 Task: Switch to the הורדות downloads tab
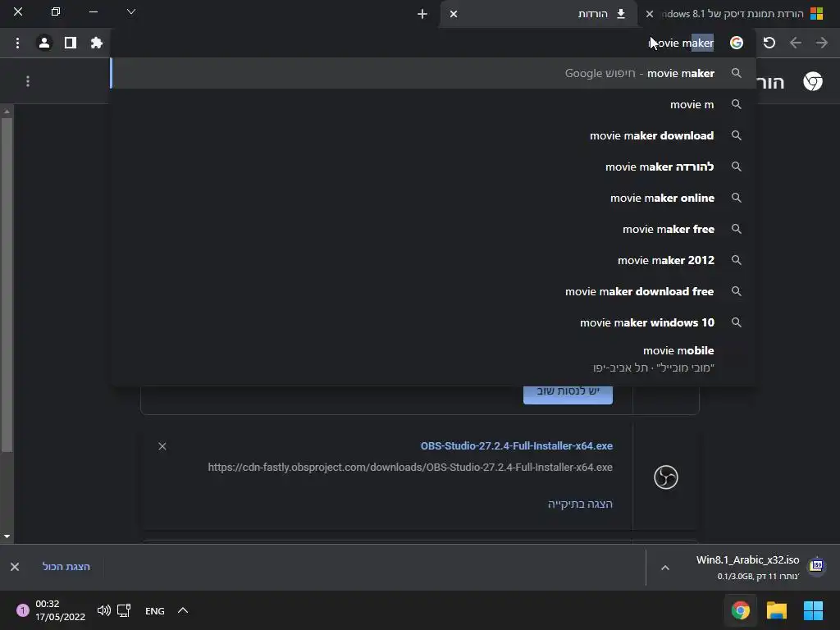tap(538, 14)
